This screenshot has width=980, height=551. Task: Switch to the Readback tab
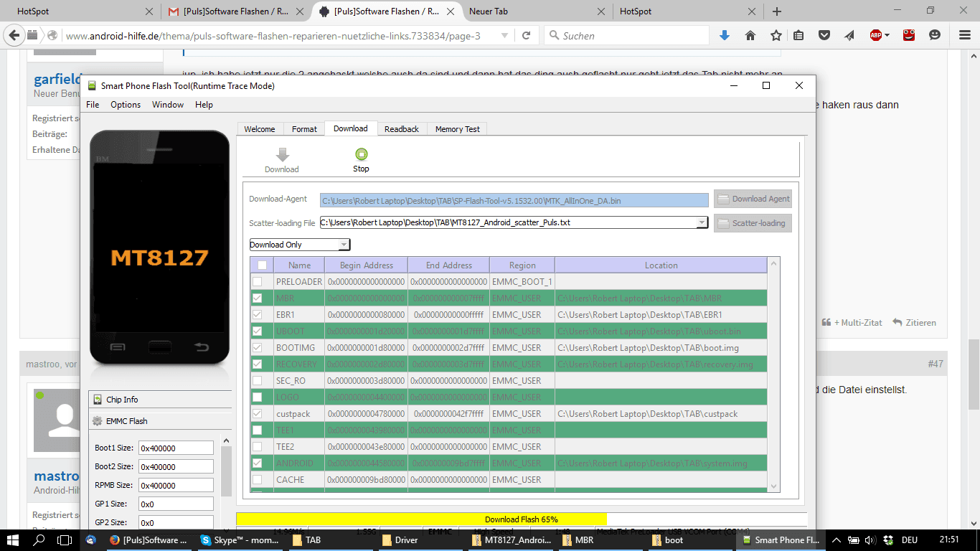click(x=402, y=129)
